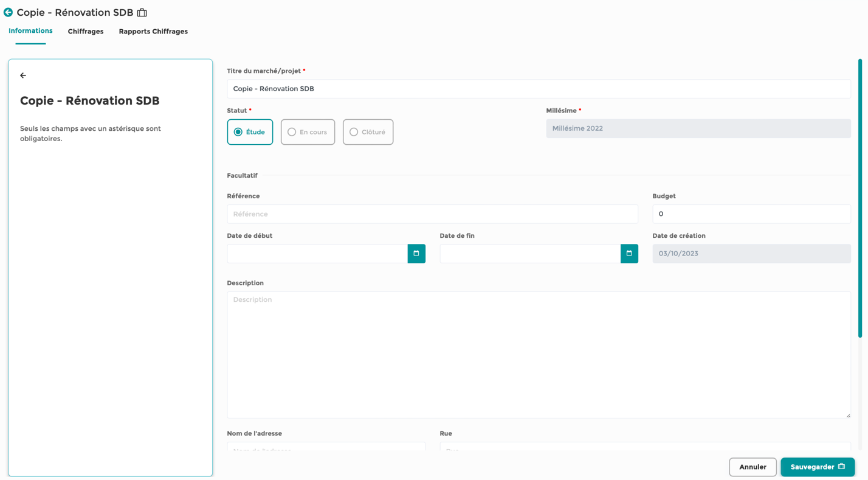Open the Date de fin calendar picker

pyautogui.click(x=629, y=254)
